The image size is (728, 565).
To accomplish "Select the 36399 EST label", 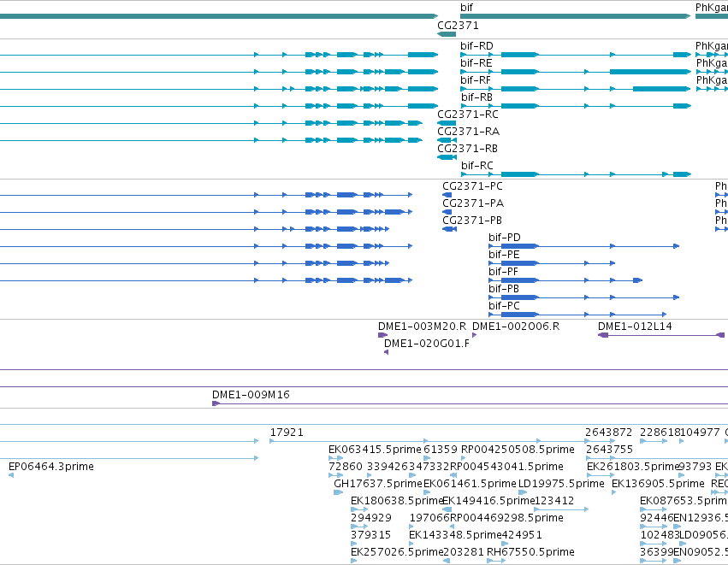I will point(656,552).
